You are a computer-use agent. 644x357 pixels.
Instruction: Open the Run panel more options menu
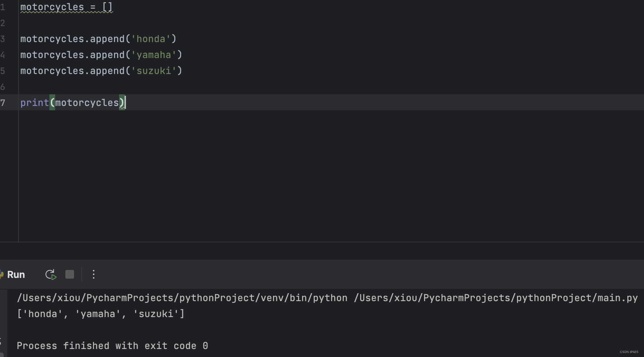[94, 274]
